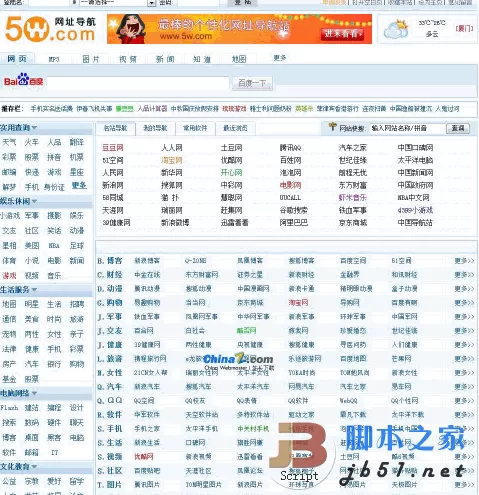Viewport: 479px width, 495px height.
Task: Switch to the 常用软件 tab
Action: (195, 128)
